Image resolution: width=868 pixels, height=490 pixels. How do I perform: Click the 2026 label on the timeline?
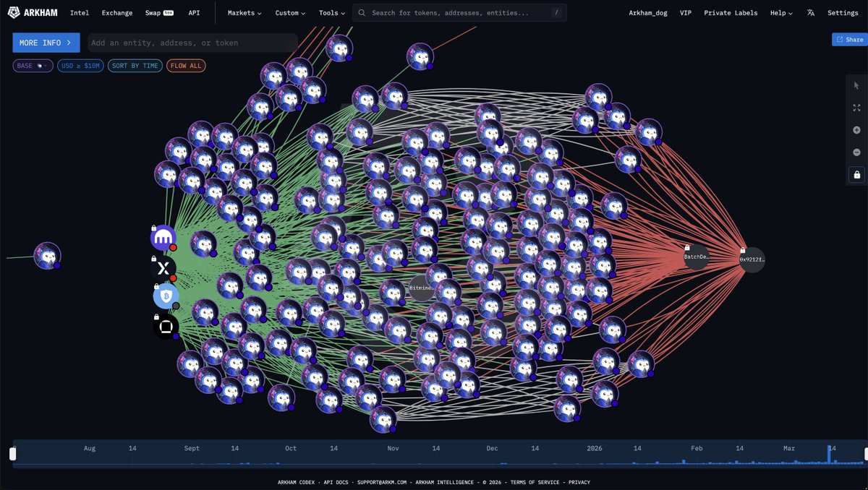pyautogui.click(x=594, y=448)
